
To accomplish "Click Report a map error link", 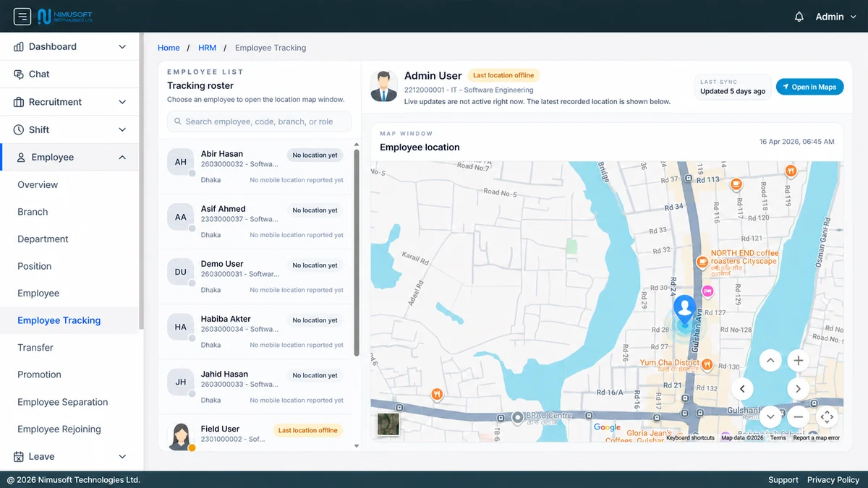I will pos(817,438).
